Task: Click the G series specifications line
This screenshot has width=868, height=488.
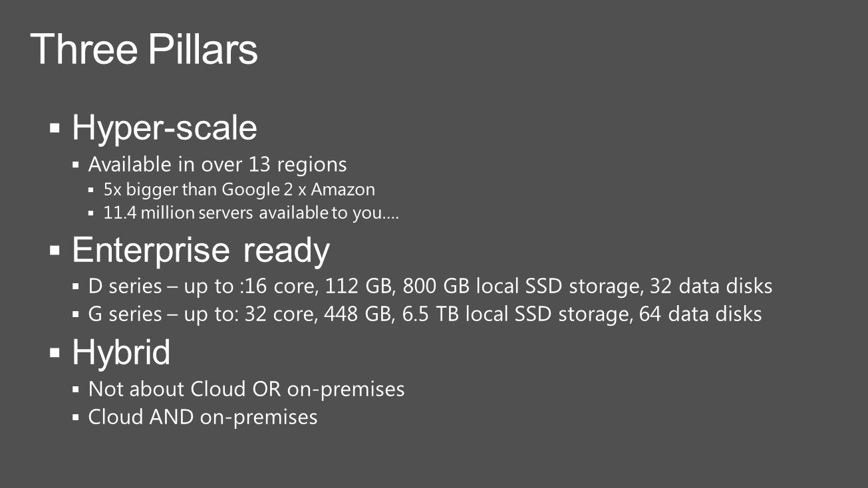Action: tap(425, 314)
